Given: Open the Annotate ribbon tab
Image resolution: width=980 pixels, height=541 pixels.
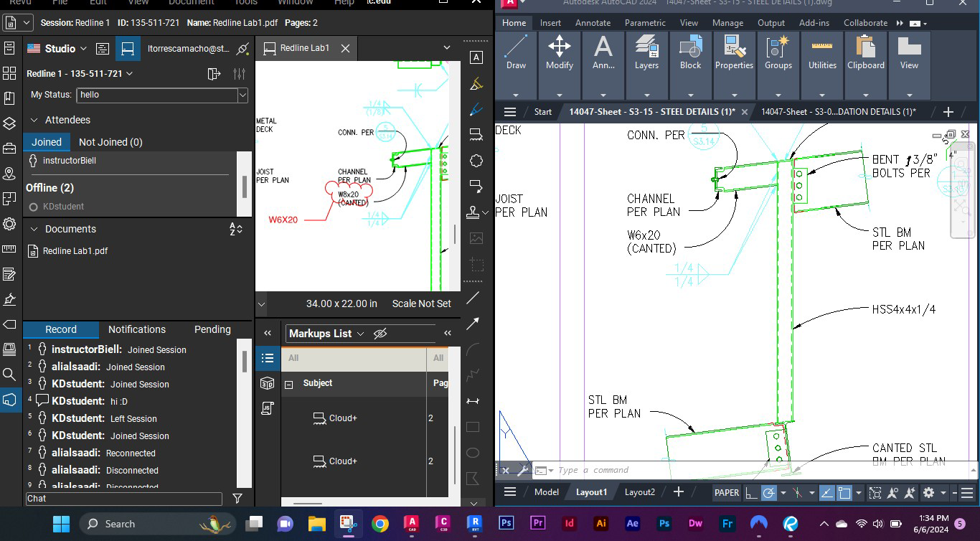Looking at the screenshot, I should (x=593, y=23).
